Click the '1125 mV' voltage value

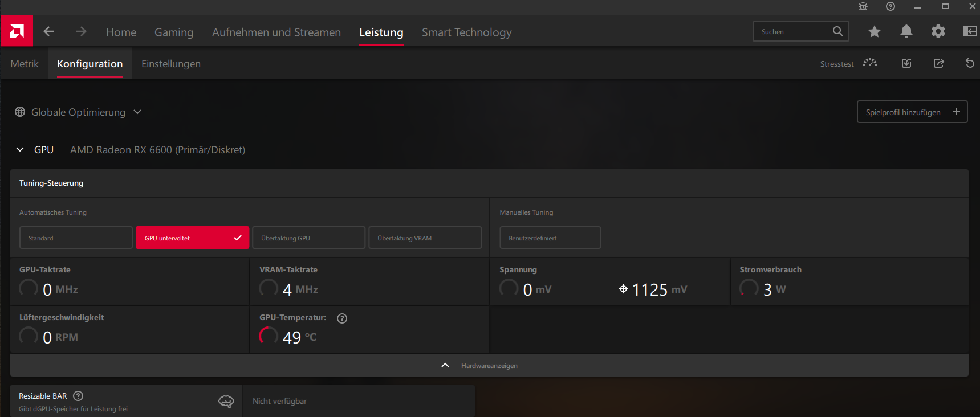(660, 289)
